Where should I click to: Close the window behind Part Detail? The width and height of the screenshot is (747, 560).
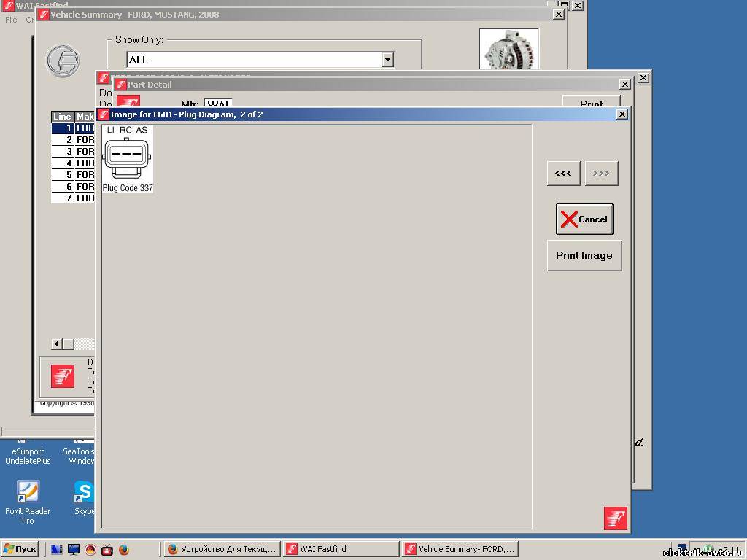click(x=643, y=77)
